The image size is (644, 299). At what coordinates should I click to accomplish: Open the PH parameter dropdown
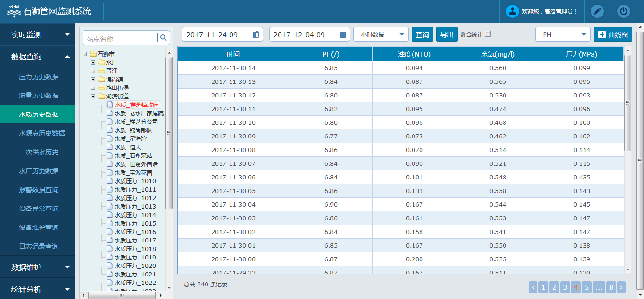[x=562, y=34]
